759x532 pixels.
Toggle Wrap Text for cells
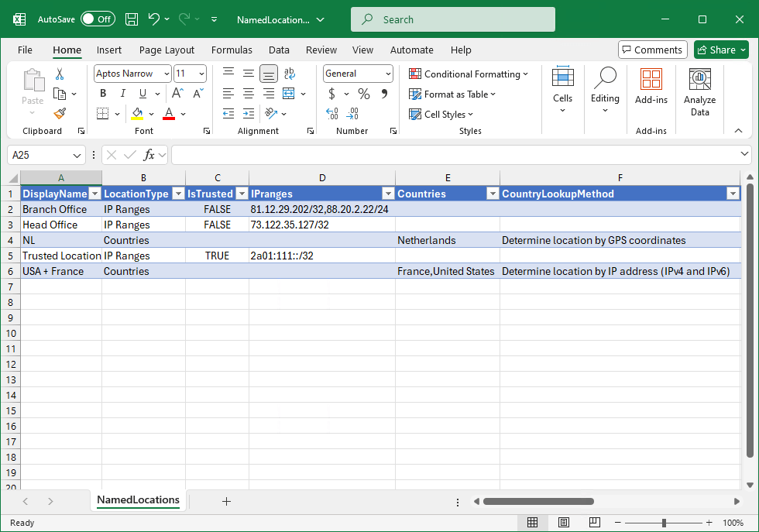click(289, 74)
